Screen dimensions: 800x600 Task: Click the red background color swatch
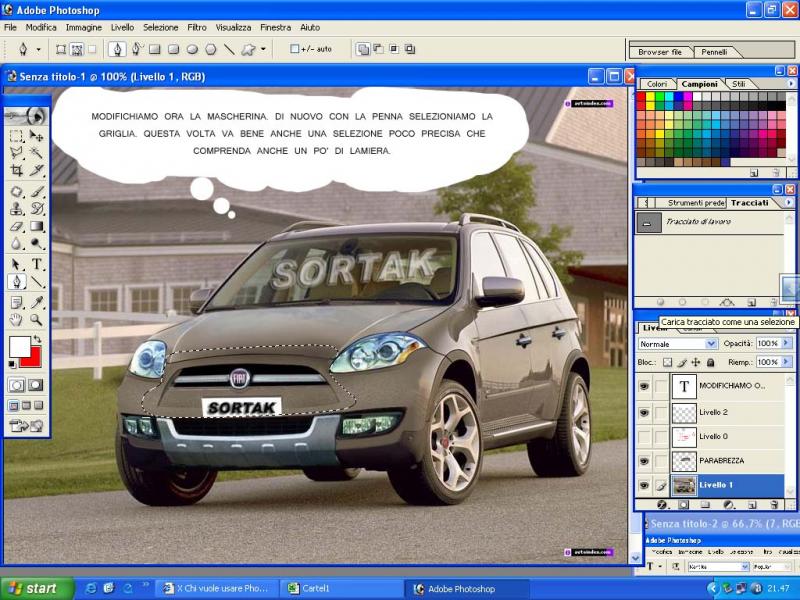click(34, 358)
